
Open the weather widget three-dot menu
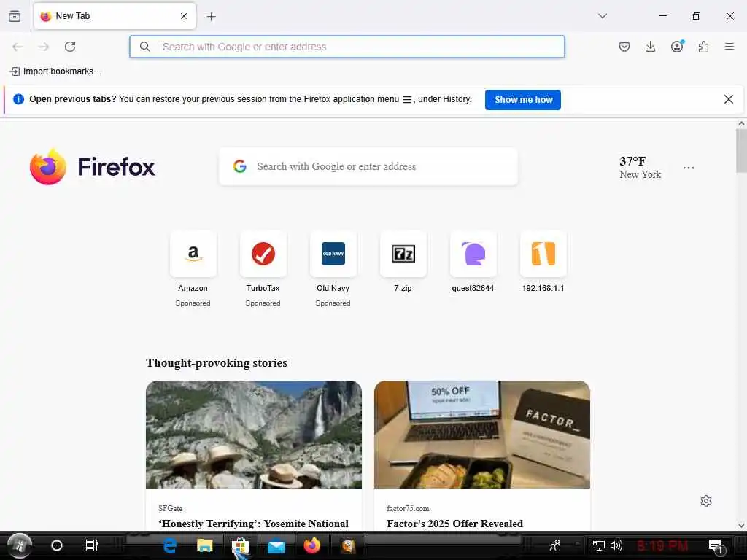point(689,168)
